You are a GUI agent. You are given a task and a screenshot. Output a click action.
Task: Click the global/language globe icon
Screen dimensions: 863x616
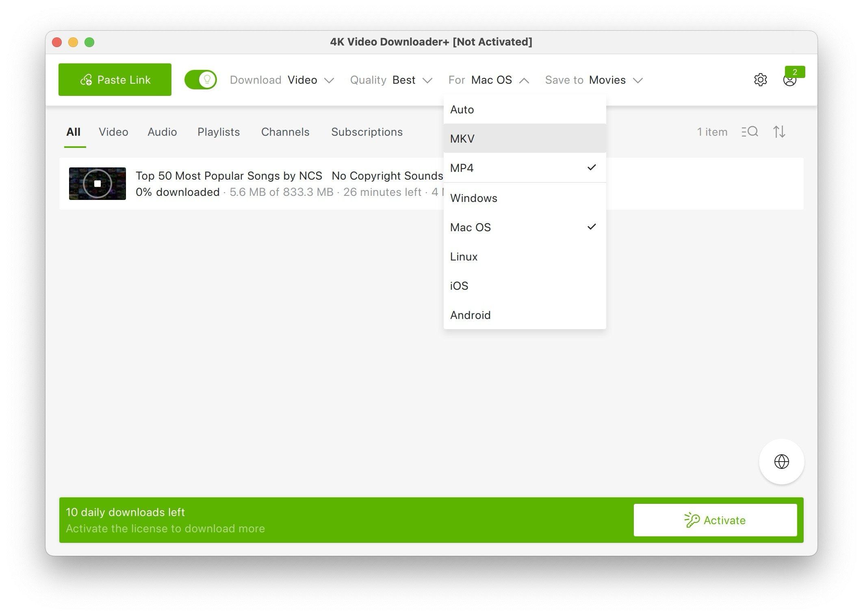point(781,461)
